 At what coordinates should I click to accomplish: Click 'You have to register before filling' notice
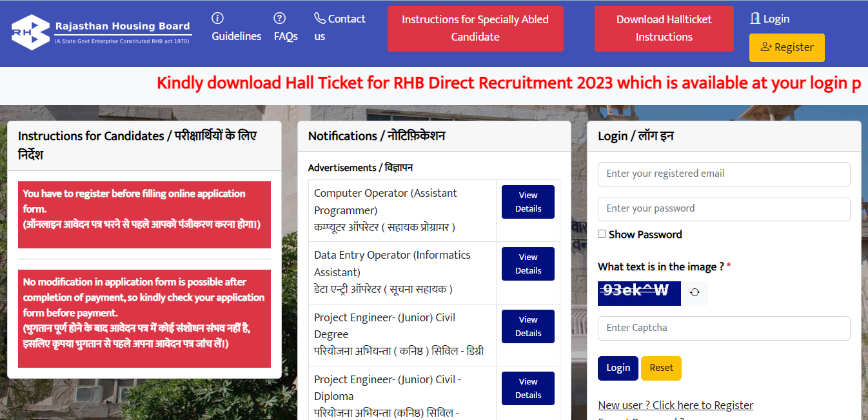pos(144,215)
